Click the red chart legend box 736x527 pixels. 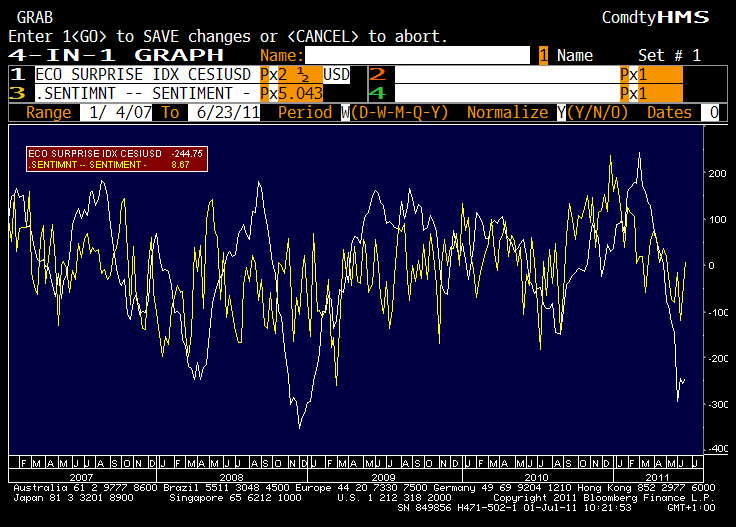click(116, 159)
